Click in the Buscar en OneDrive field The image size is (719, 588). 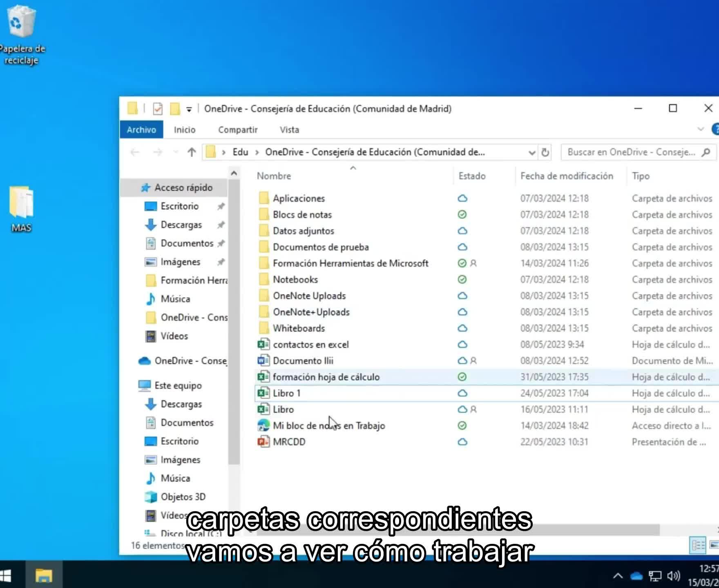coord(631,152)
